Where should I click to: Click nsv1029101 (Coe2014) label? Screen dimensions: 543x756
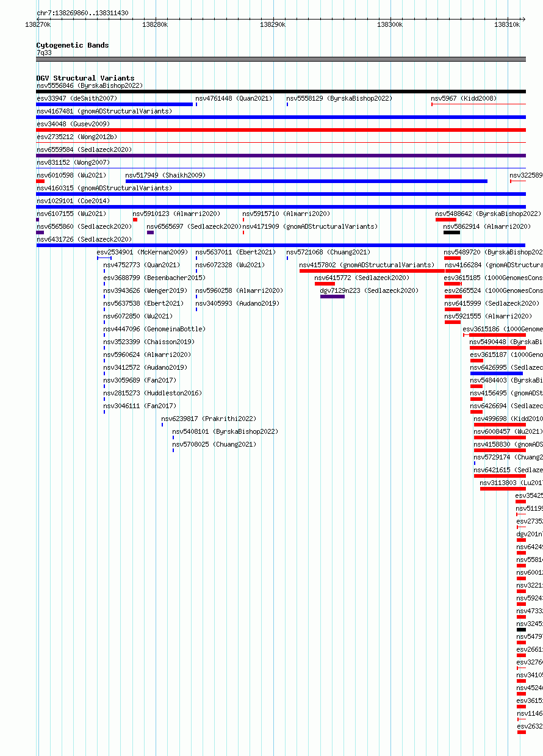click(73, 201)
